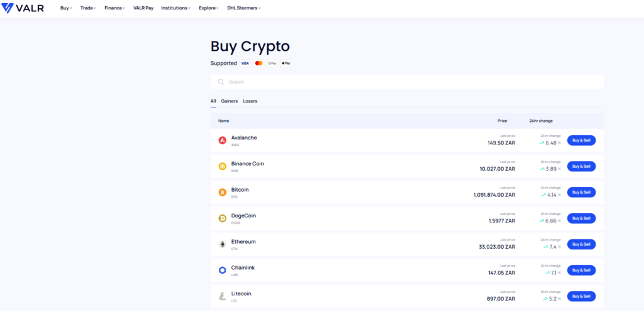Click Binance Coin's 3.89 % change value
The height and width of the screenshot is (311, 644).
[553, 169]
